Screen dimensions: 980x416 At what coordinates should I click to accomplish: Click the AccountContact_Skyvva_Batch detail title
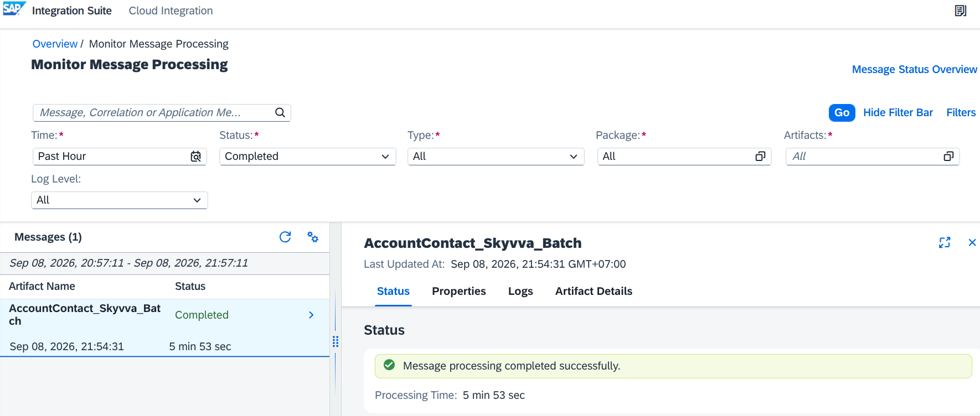point(473,243)
